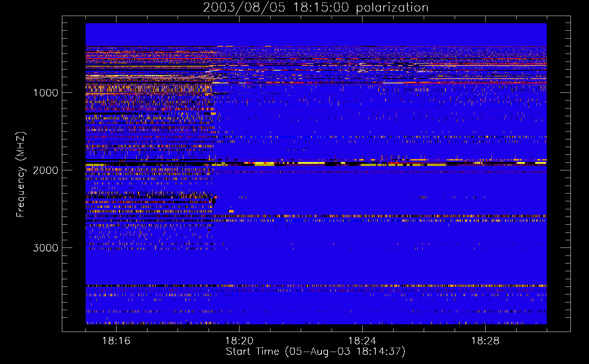The image size is (589, 364).
Task: Click the 18:20 time tick label
Action: click(239, 341)
